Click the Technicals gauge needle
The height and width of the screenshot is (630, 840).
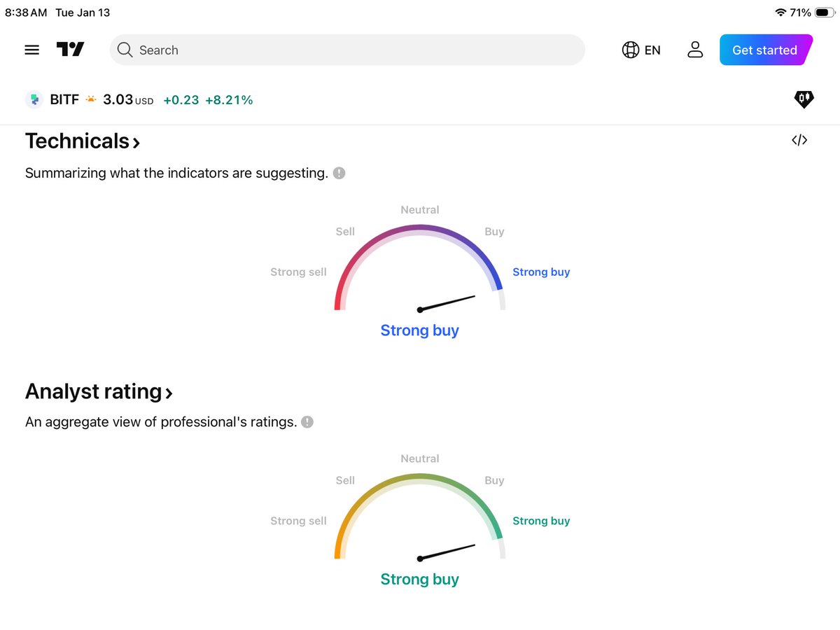click(447, 303)
